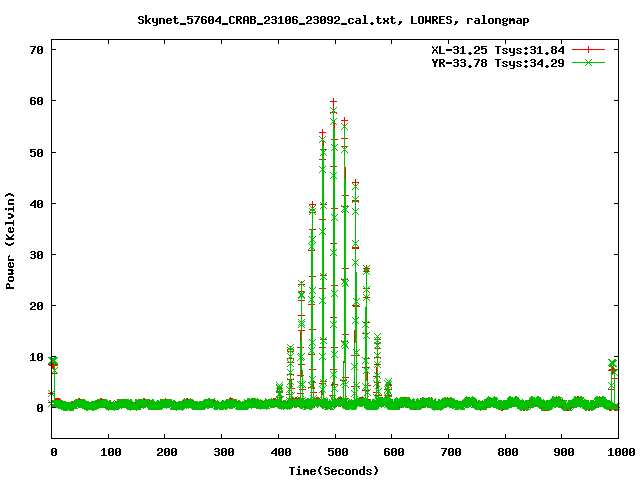Click the Time(Seconds) x-axis label
640x480 pixels.
click(x=334, y=471)
